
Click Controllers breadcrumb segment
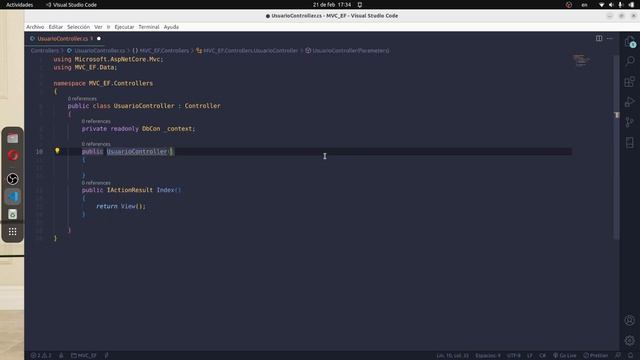pyautogui.click(x=45, y=51)
